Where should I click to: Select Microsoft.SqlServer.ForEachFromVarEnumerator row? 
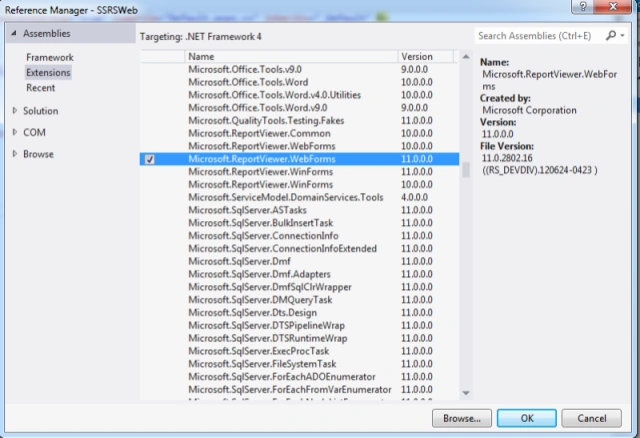(x=299, y=389)
